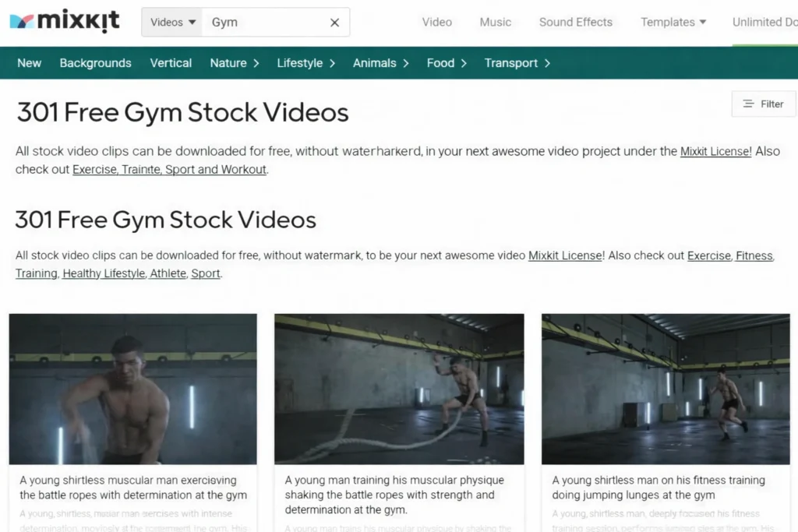798x532 pixels.
Task: Clear the Gym search with the X icon
Action: [x=334, y=23]
